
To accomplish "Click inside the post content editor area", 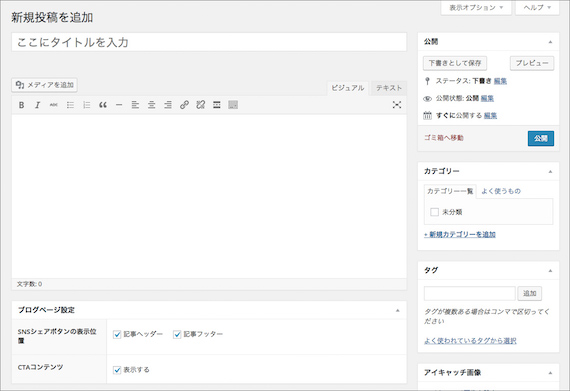I will click(209, 197).
